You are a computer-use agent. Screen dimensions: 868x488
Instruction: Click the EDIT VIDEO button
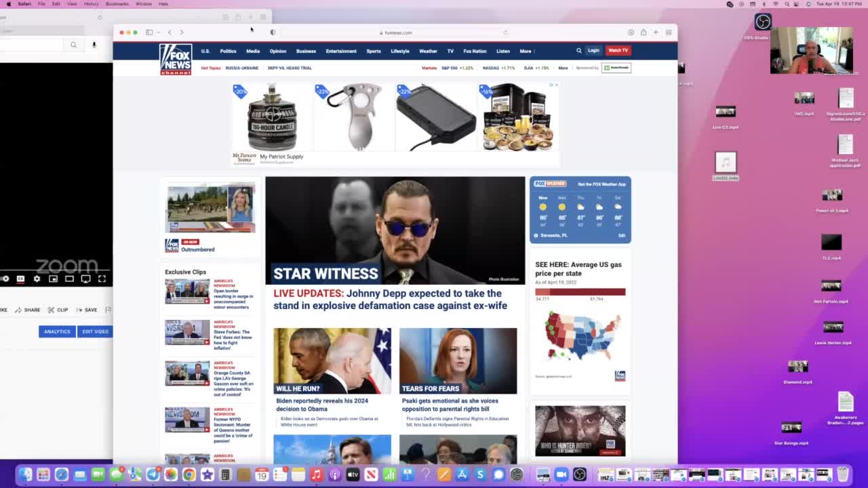[x=95, y=331]
